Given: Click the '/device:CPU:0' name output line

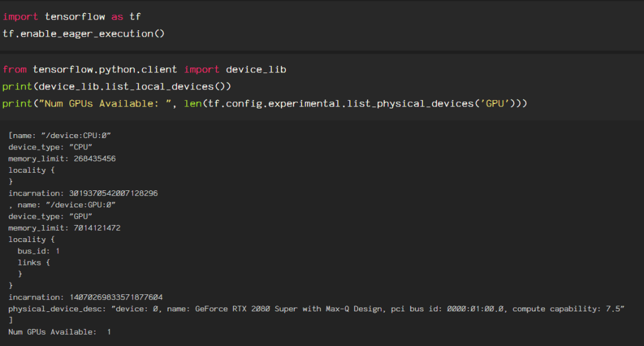Looking at the screenshot, I should point(60,136).
